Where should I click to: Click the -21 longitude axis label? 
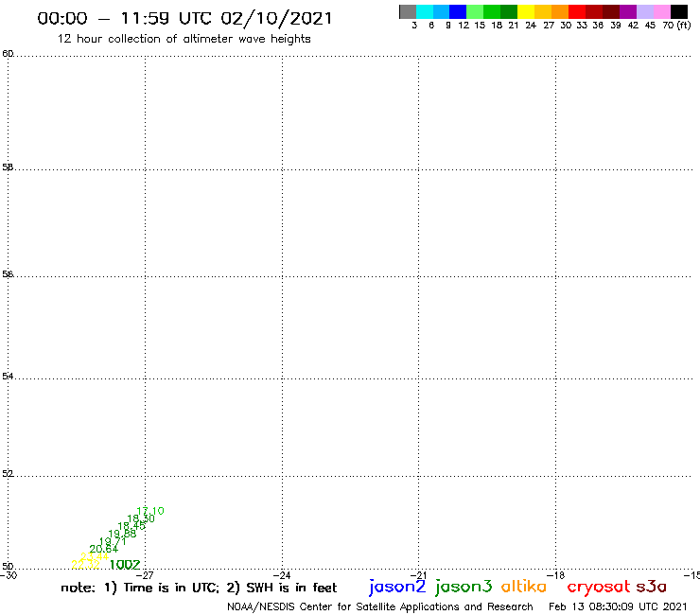[418, 575]
